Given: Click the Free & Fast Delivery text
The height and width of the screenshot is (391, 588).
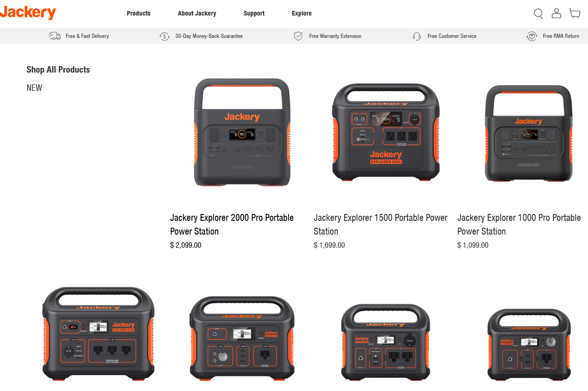Looking at the screenshot, I should 87,36.
